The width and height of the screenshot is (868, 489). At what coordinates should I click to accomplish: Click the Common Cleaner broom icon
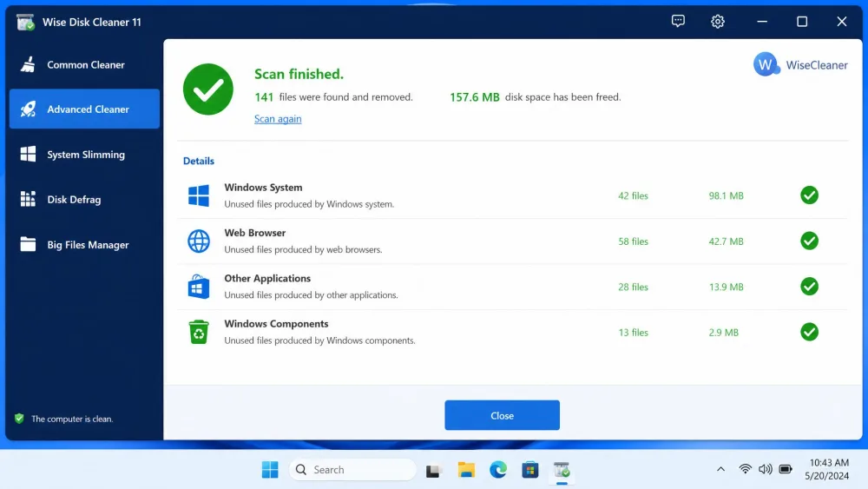[29, 65]
